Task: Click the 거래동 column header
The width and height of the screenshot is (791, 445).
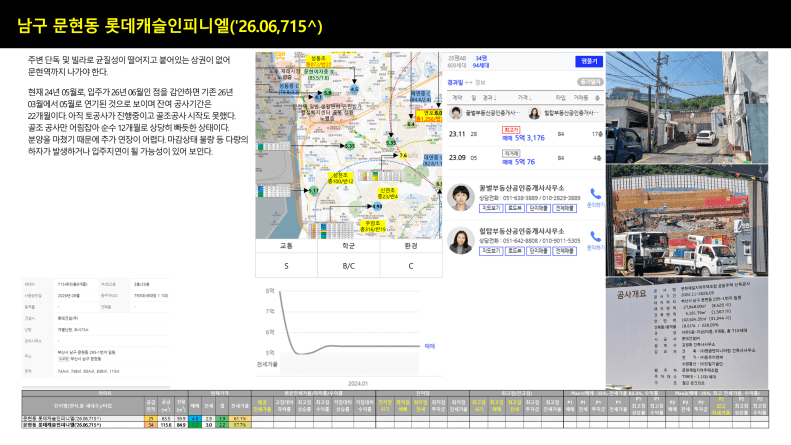Action: pos(581,97)
